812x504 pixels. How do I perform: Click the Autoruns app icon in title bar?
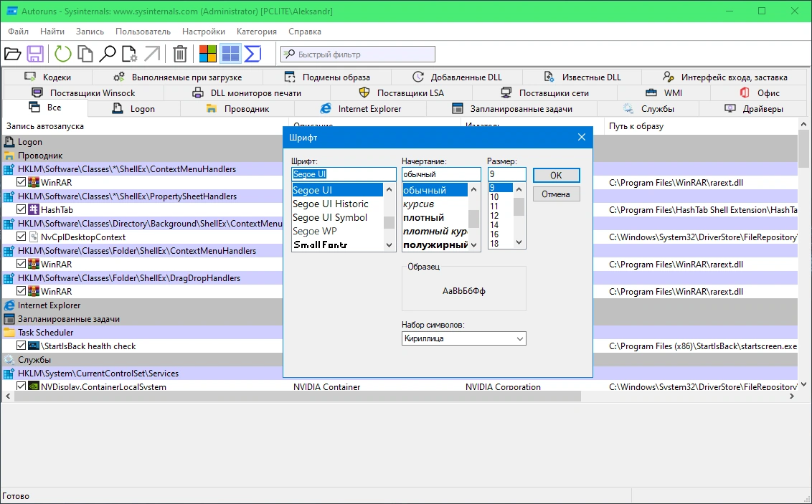11,11
